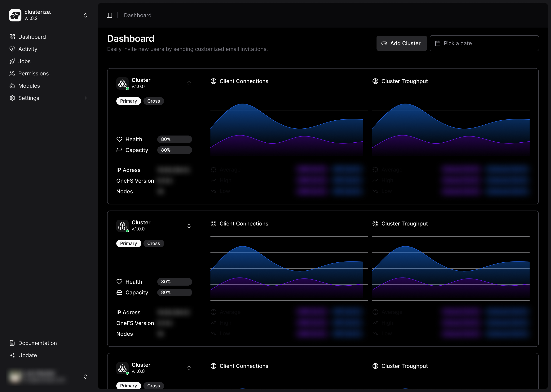Go to Activity in the sidebar
The width and height of the screenshot is (551, 392).
point(49,49)
